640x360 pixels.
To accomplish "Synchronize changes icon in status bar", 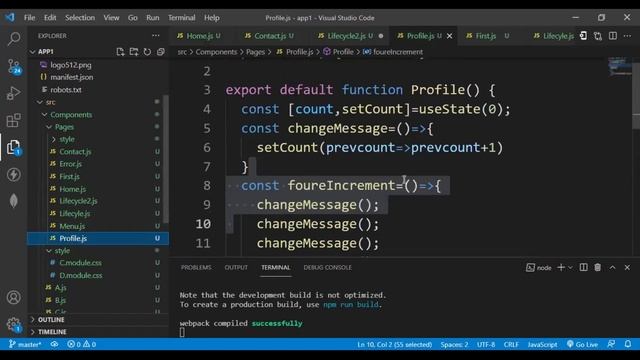I will point(54,344).
